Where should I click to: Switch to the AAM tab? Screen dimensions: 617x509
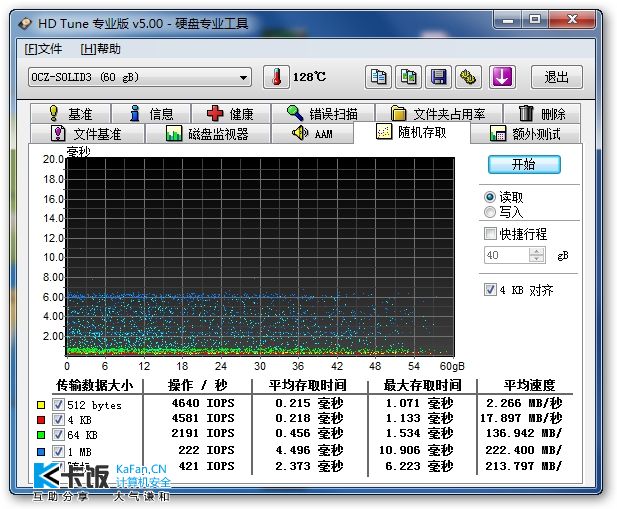[312, 133]
